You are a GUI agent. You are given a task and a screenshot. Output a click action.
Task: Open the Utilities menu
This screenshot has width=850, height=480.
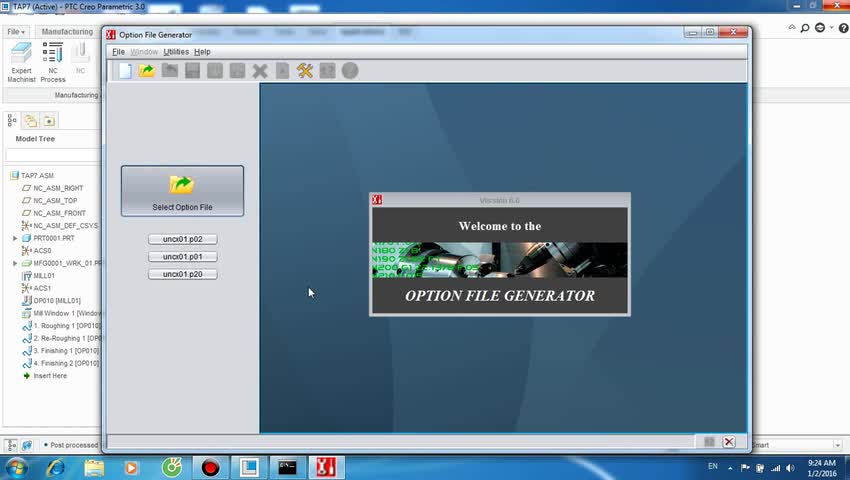176,52
